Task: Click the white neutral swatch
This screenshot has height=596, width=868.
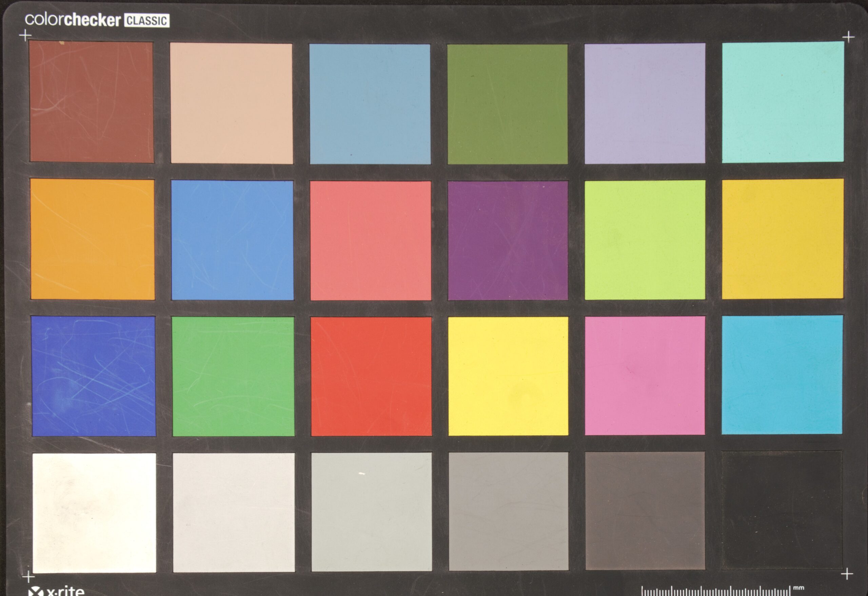Action: click(x=94, y=513)
